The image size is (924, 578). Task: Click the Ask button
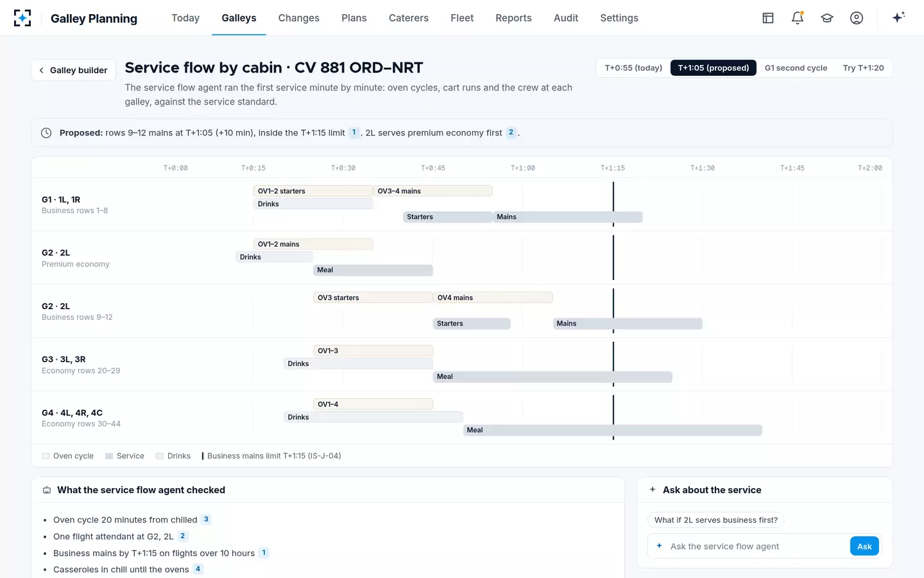click(x=864, y=547)
